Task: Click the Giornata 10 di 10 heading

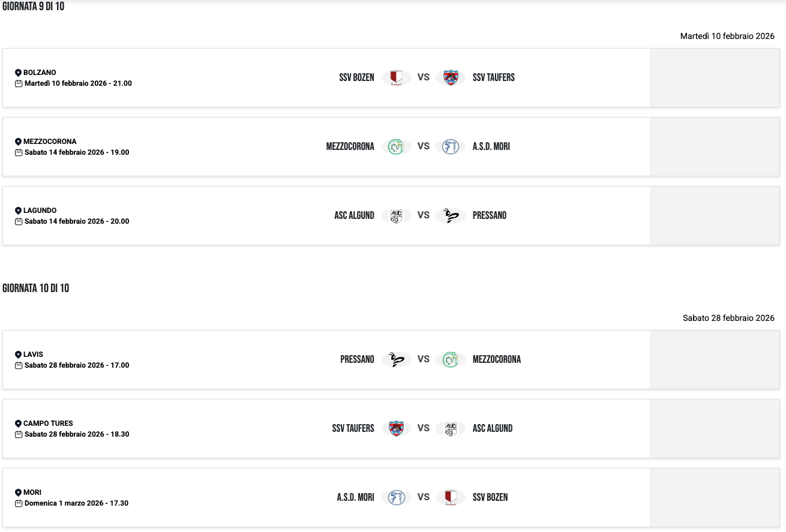Action: pos(35,288)
